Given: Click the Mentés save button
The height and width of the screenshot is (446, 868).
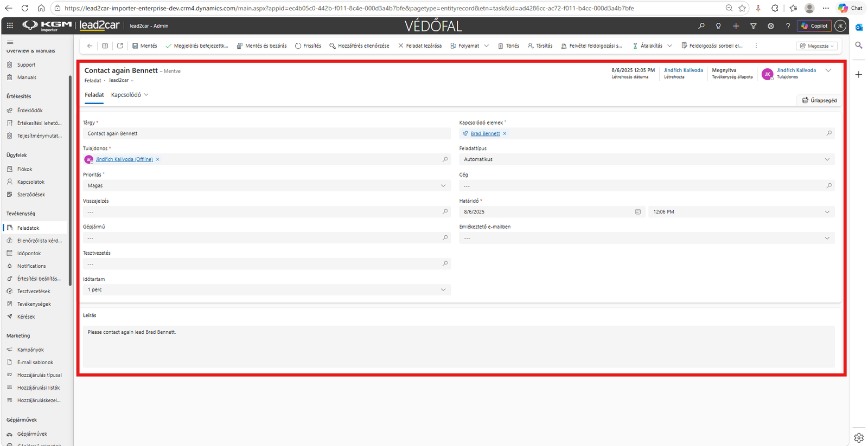Looking at the screenshot, I should 145,46.
